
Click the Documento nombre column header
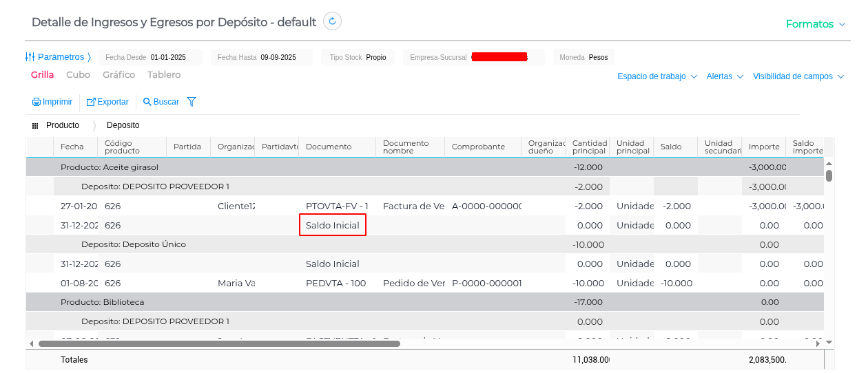[x=410, y=147]
